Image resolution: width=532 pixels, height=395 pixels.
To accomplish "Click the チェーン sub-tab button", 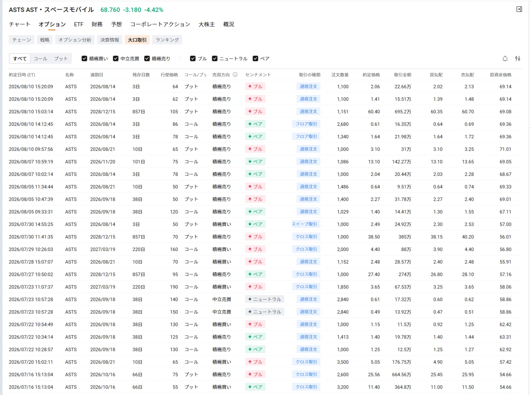I will tap(22, 40).
